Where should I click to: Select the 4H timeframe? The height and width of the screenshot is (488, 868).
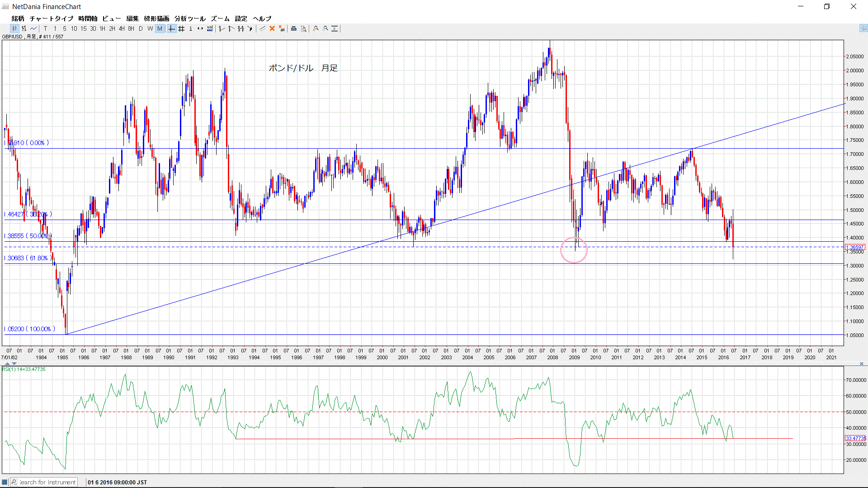(x=122, y=28)
